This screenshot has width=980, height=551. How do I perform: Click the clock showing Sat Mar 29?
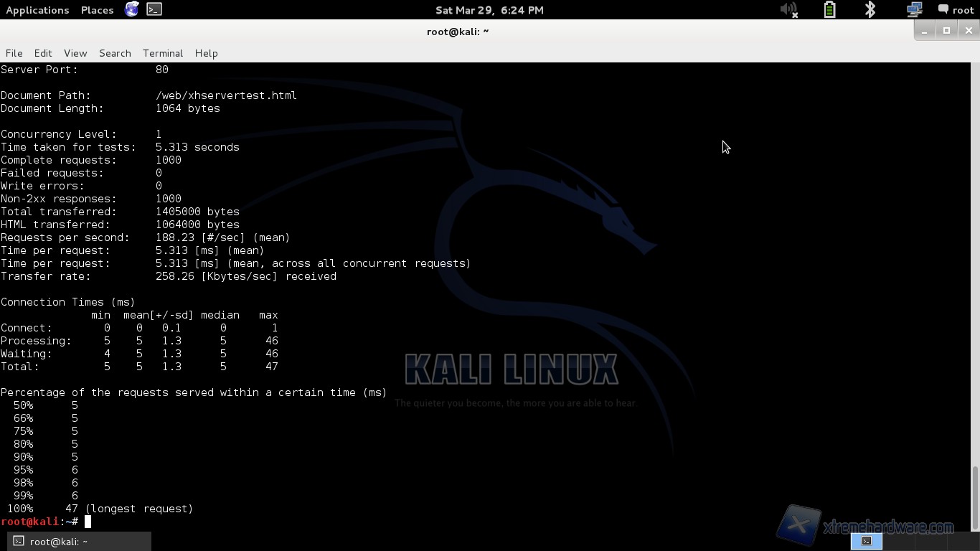coord(489,10)
